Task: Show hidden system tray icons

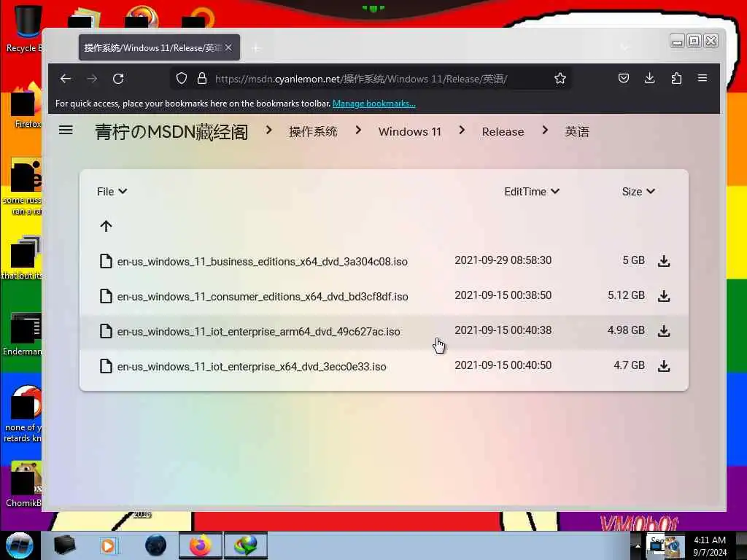Action: 638,546
